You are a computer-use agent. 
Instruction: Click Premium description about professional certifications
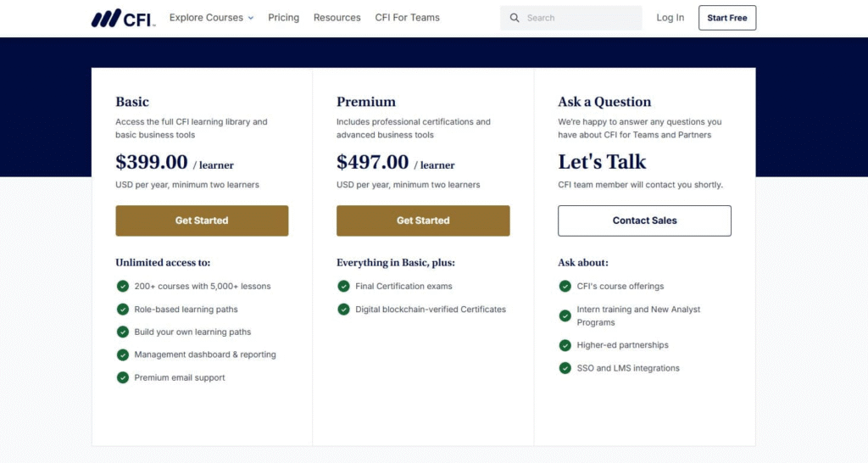click(x=414, y=128)
